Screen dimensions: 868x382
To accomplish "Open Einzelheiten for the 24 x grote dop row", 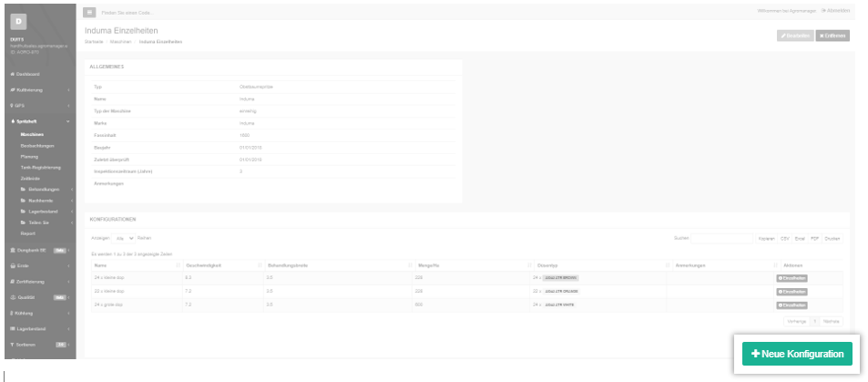I will pos(791,305).
